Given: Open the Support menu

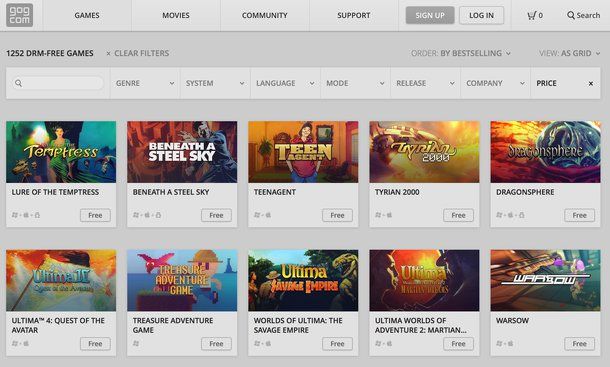Looking at the screenshot, I should (x=354, y=15).
